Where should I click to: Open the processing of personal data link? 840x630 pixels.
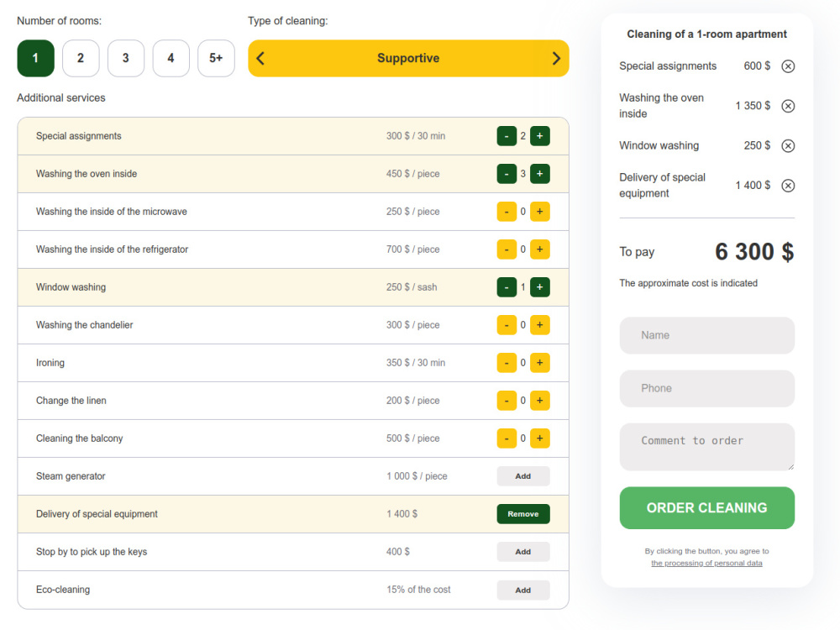click(x=706, y=563)
